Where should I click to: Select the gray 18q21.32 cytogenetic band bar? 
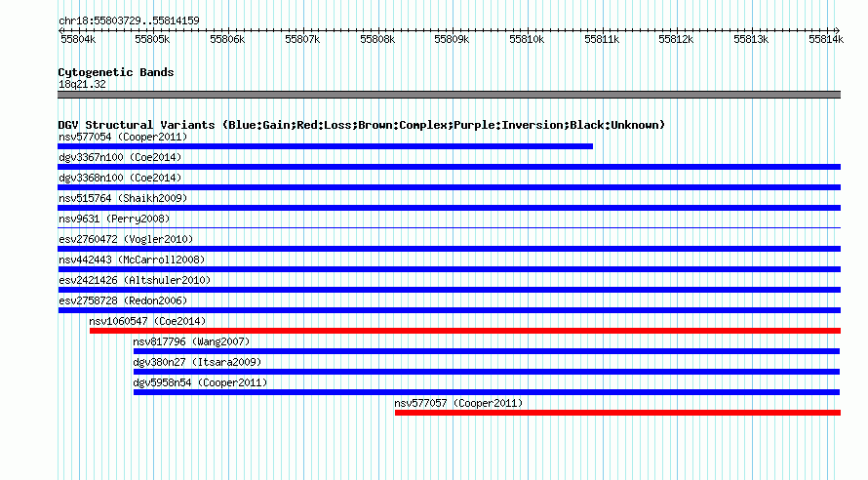(x=449, y=95)
